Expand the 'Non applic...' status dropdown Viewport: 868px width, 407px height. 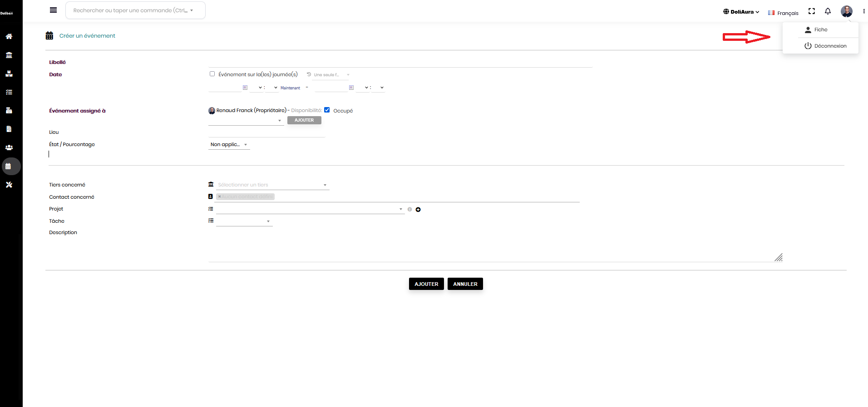click(229, 144)
